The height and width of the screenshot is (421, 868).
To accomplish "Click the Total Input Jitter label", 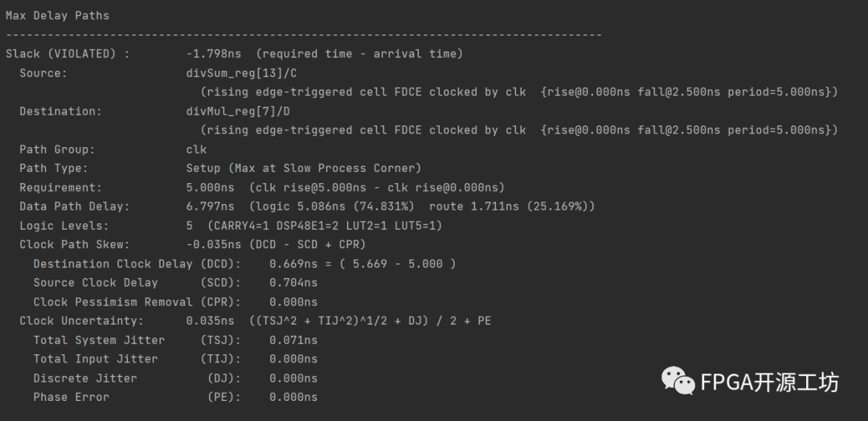I will [x=96, y=359].
